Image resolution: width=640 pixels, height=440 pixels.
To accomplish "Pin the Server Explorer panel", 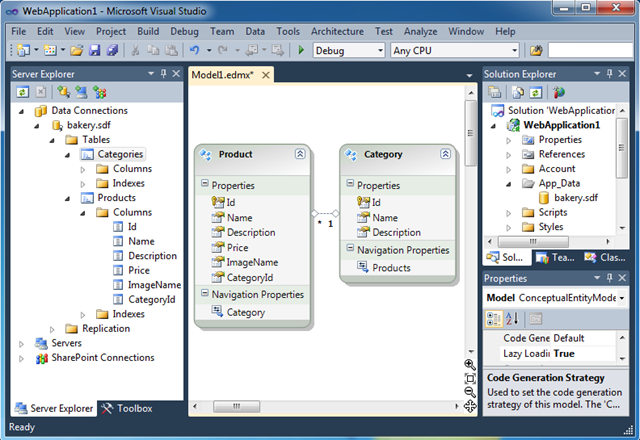I will [164, 73].
